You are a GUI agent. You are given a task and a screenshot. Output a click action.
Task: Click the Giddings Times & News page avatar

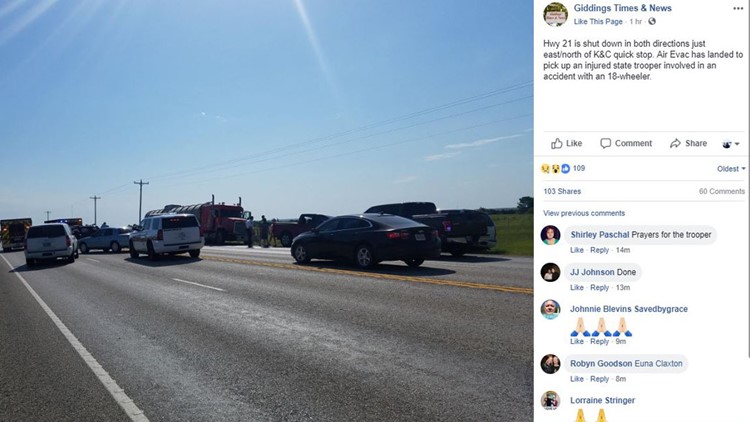point(555,14)
